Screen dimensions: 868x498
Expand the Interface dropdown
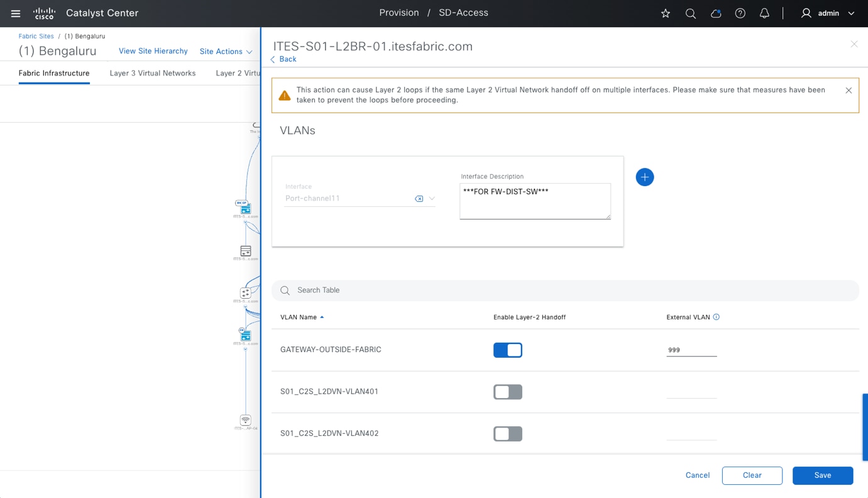point(432,199)
